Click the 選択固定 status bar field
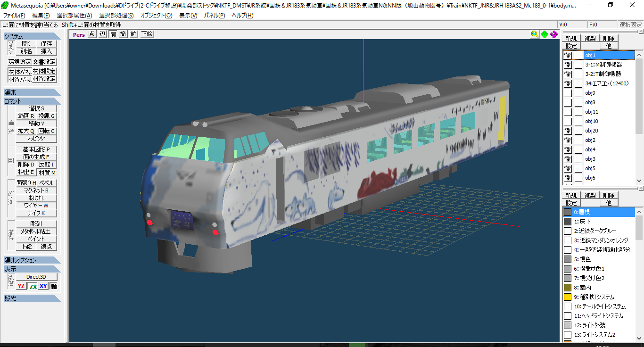 (630, 25)
